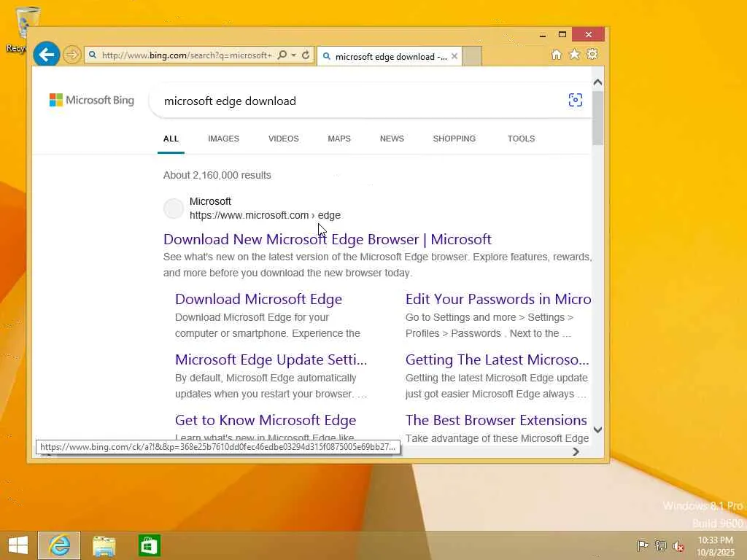
Task: Refresh the page with the reload icon
Action: (306, 55)
